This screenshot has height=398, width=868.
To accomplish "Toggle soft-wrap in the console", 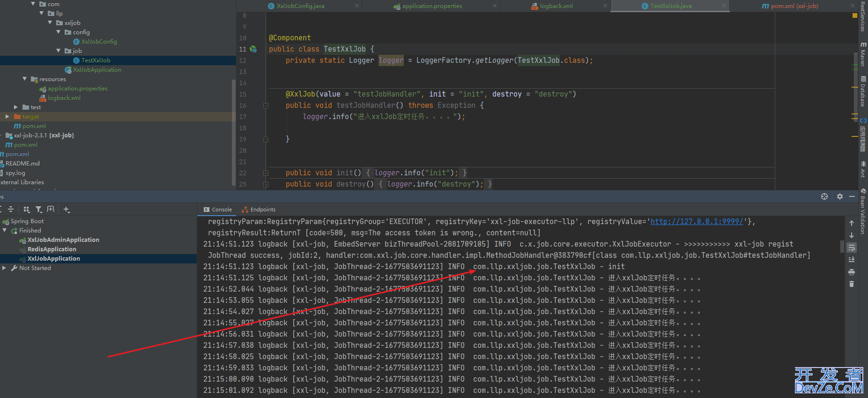I will [x=852, y=248].
